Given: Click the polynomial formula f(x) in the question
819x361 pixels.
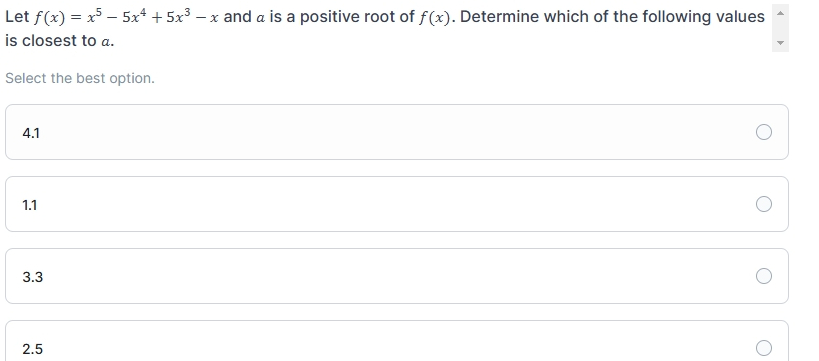Looking at the screenshot, I should click(x=126, y=17).
